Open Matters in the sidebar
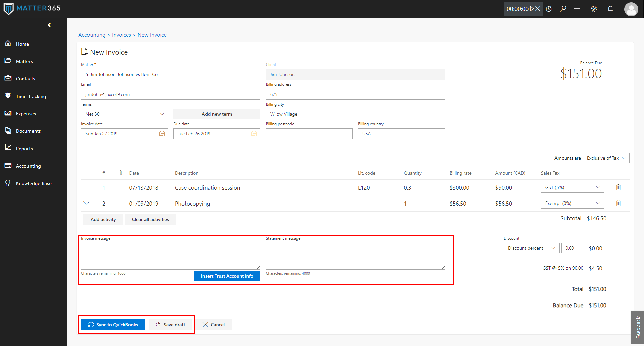The image size is (644, 346). click(x=24, y=61)
